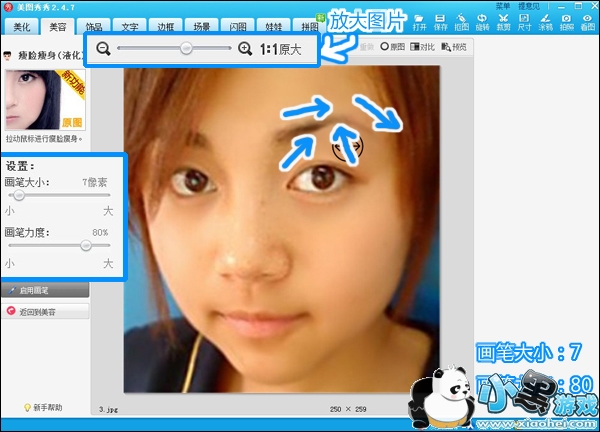Image resolution: width=600 pixels, height=432 pixels.
Task: Click the zoom in magnifier icon
Action: (245, 49)
